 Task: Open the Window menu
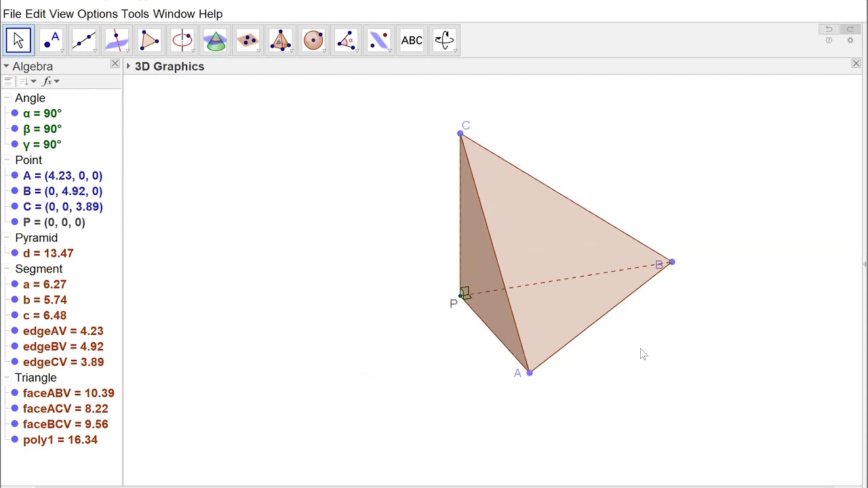click(174, 14)
